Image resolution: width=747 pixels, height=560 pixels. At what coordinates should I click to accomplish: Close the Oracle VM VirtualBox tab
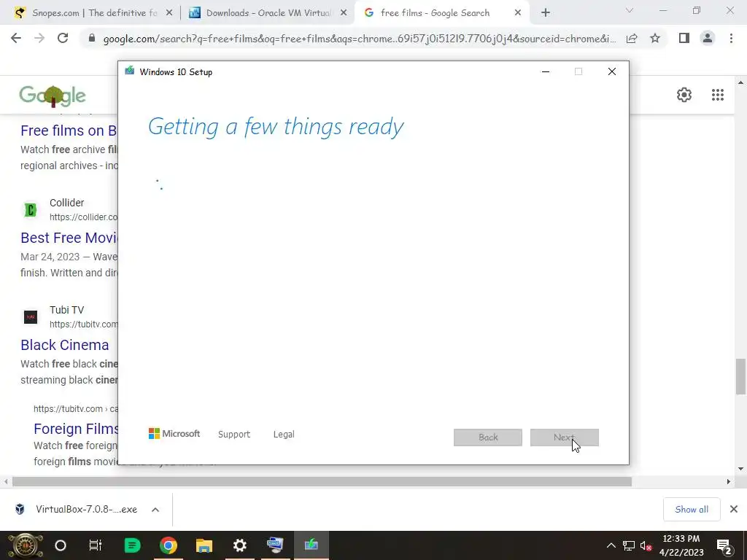(344, 13)
